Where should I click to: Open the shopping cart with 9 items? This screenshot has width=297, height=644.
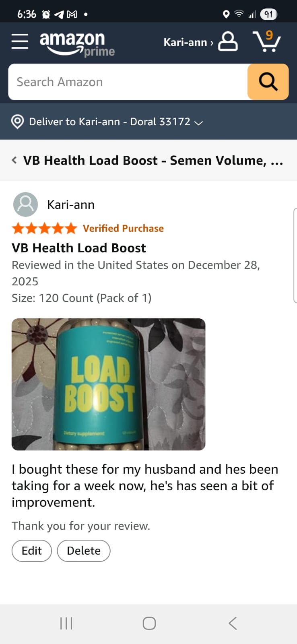pos(267,41)
